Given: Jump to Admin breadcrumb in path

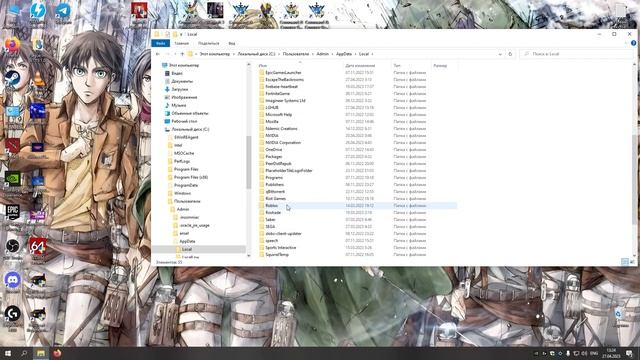Looking at the screenshot, I should pos(322,54).
